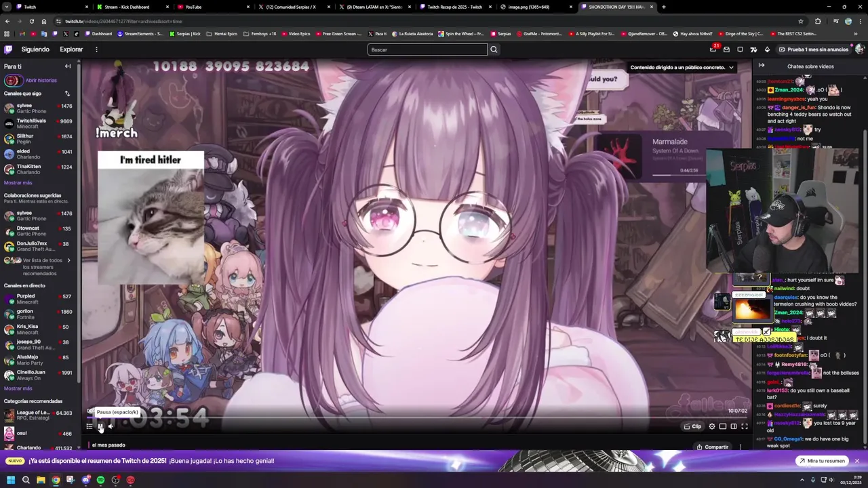Open the Windows Start menu
This screenshot has height=488, width=868.
coord(10,480)
